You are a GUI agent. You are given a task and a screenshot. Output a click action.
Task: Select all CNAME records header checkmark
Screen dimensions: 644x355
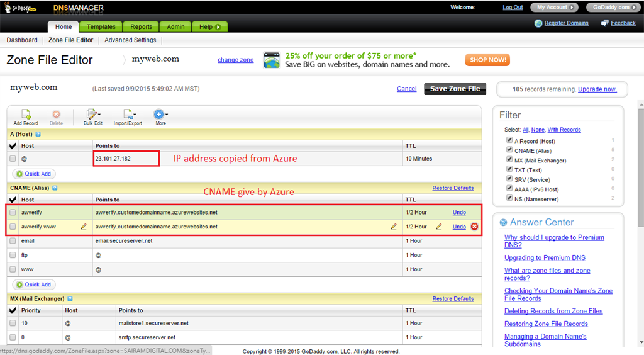tap(13, 200)
